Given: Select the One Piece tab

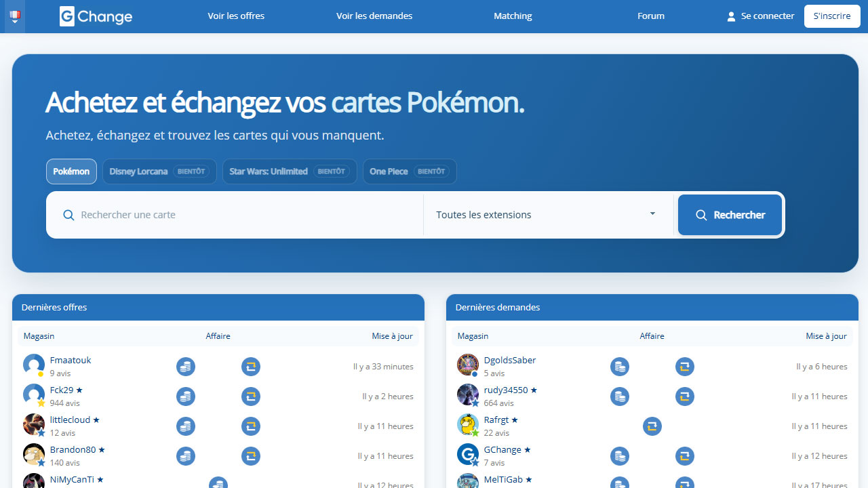Looking at the screenshot, I should 410,171.
